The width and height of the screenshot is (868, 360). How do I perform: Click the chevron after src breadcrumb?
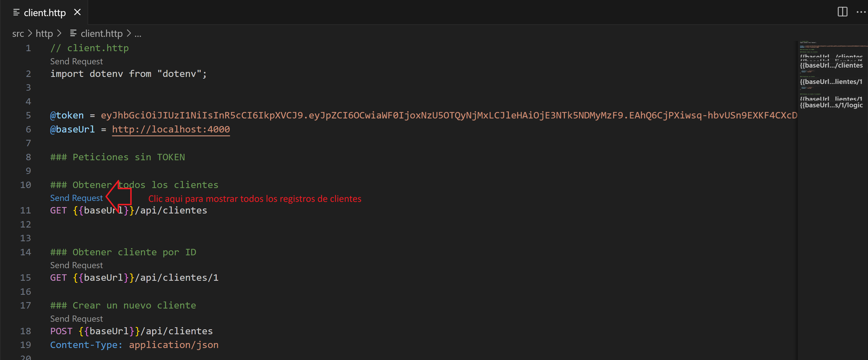(x=30, y=33)
